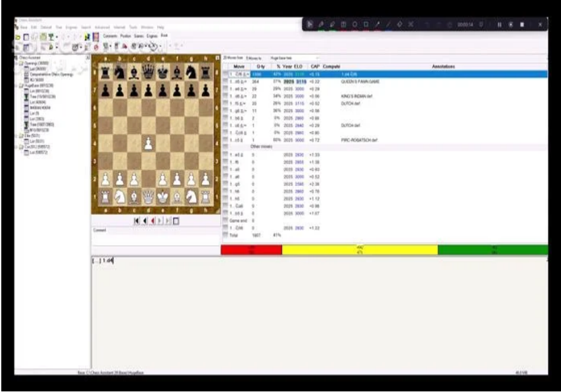561x392 pixels.
Task: Step forward one move under the board
Action: 160,222
